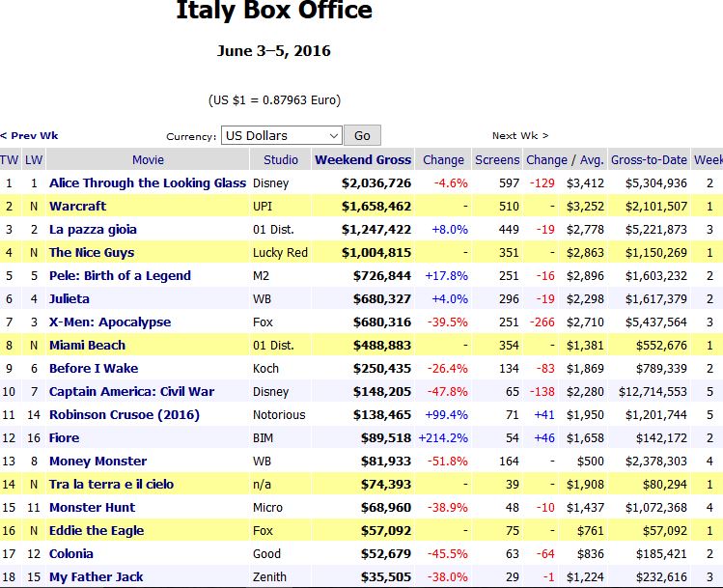Click the Go button next to Currency

362,135
